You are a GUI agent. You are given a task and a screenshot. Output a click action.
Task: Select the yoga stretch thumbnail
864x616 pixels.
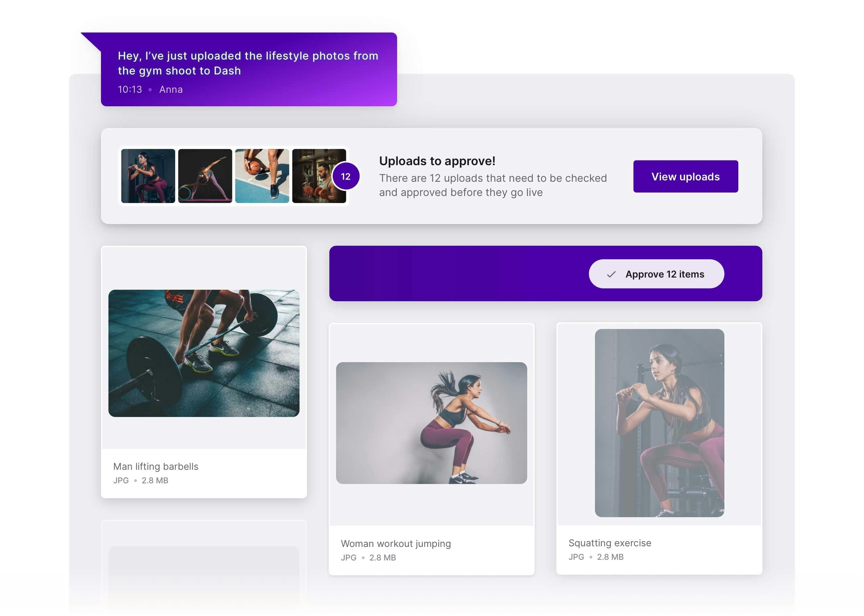205,176
